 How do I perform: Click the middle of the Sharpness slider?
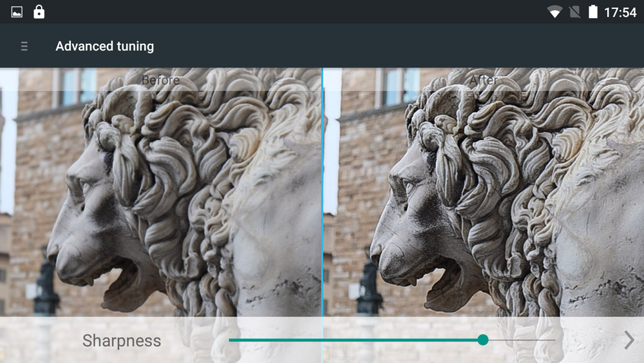pyautogui.click(x=392, y=340)
